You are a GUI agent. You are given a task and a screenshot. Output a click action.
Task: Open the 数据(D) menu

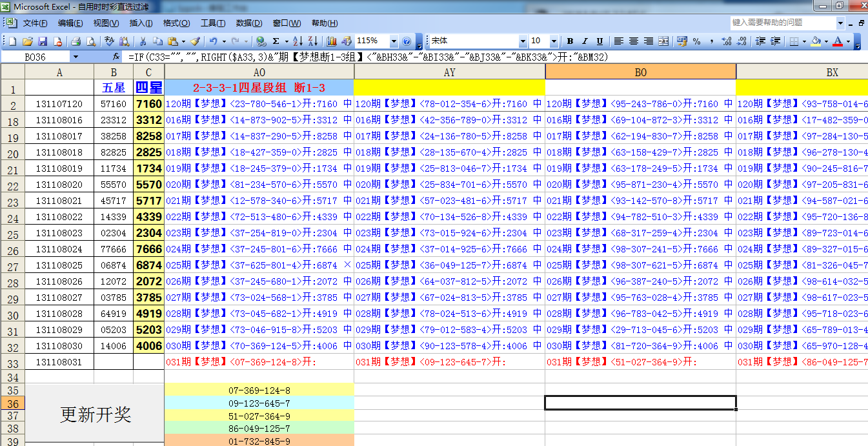click(x=248, y=23)
